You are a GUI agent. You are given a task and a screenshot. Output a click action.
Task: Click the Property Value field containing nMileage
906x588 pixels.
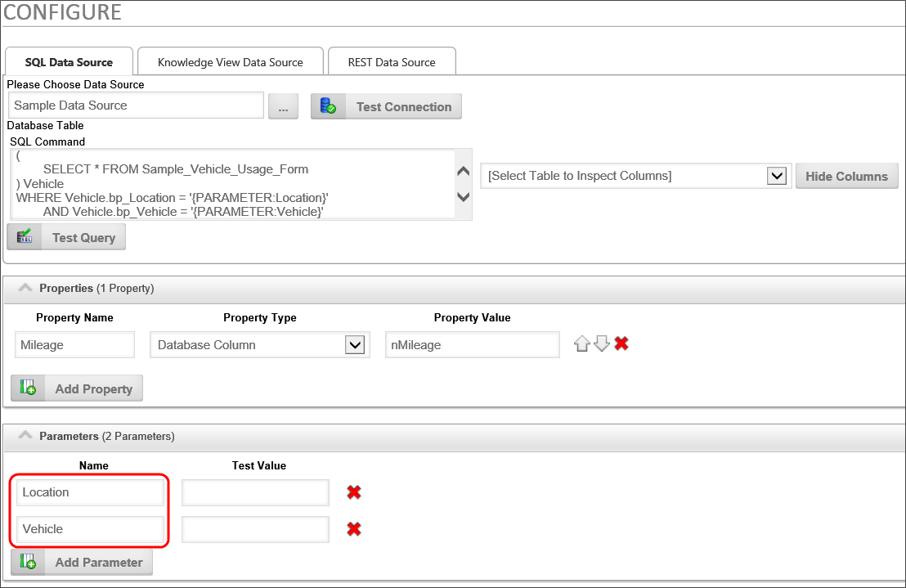tap(472, 345)
